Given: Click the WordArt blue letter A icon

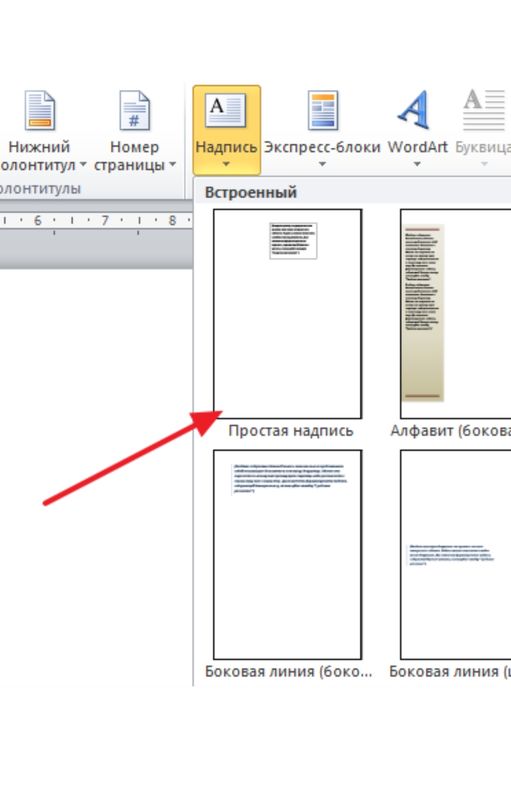Looking at the screenshot, I should (x=414, y=110).
